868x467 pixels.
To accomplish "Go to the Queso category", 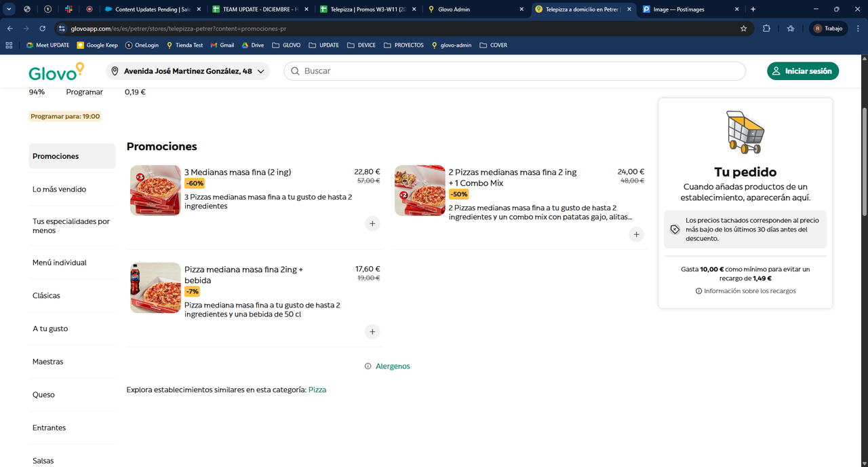I will tap(43, 395).
